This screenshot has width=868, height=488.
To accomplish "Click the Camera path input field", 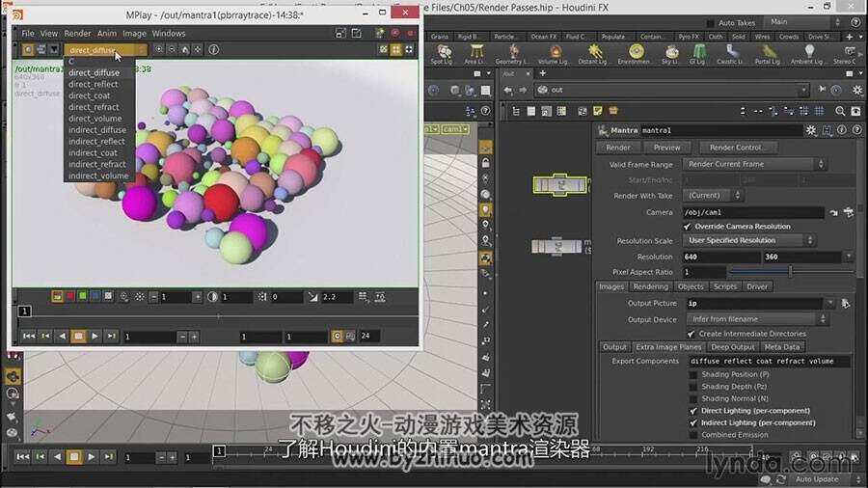I will (753, 212).
